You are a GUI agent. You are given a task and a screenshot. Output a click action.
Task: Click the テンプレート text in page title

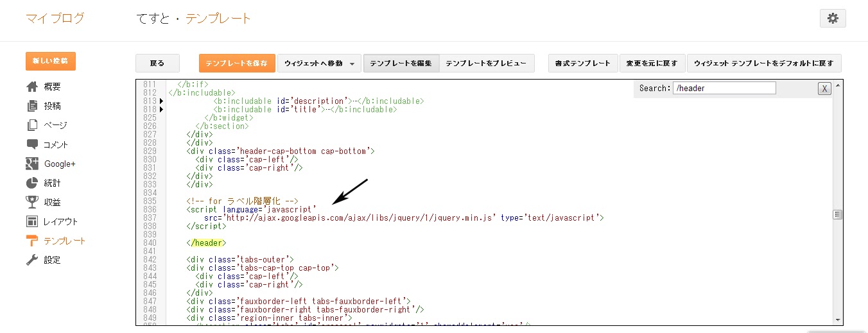click(x=218, y=18)
